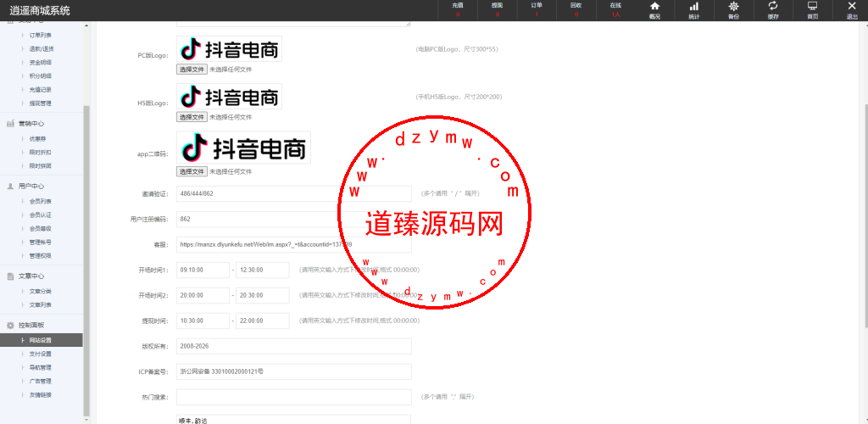The height and width of the screenshot is (424, 868).
Task: Click 提现时间 end field 22:00:00
Action: pos(263,321)
